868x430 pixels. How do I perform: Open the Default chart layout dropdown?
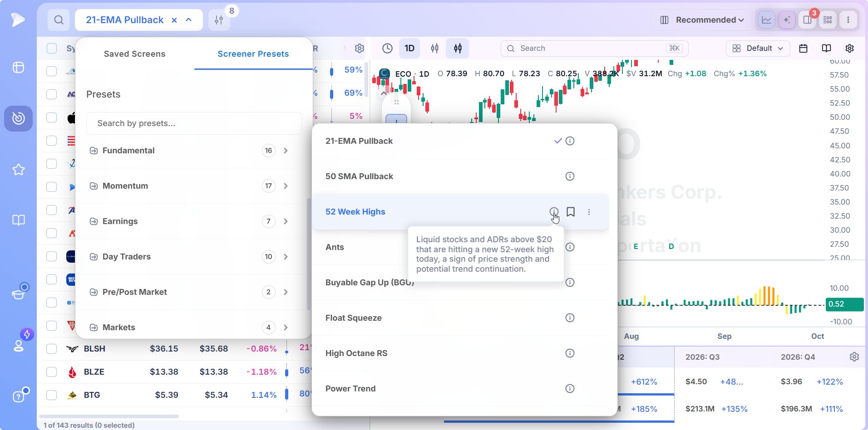point(758,49)
